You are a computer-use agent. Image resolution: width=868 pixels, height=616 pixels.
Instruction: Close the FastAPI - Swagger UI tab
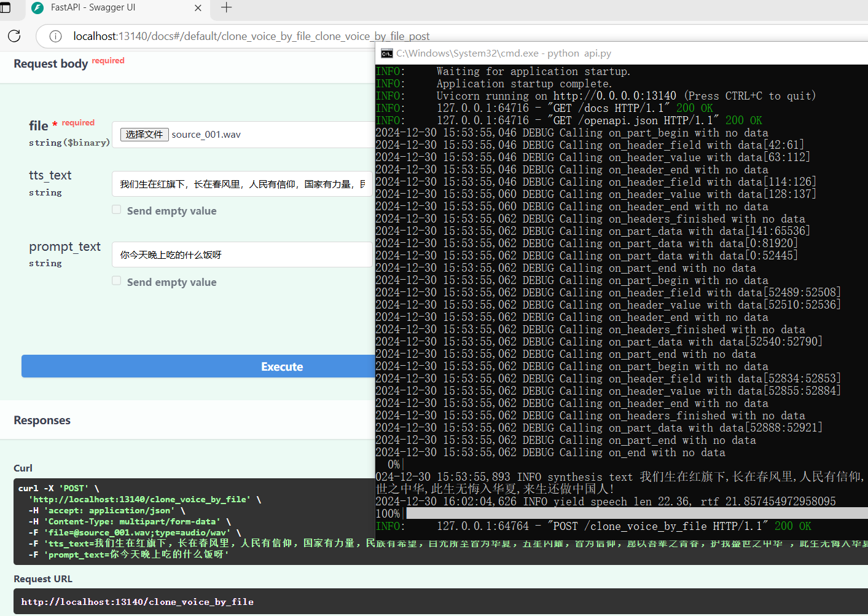point(198,8)
